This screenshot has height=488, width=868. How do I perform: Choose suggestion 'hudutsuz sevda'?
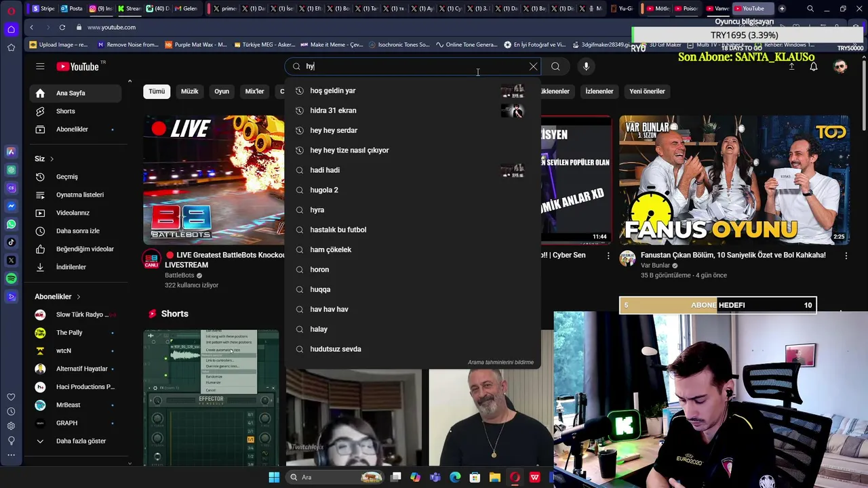point(412,349)
